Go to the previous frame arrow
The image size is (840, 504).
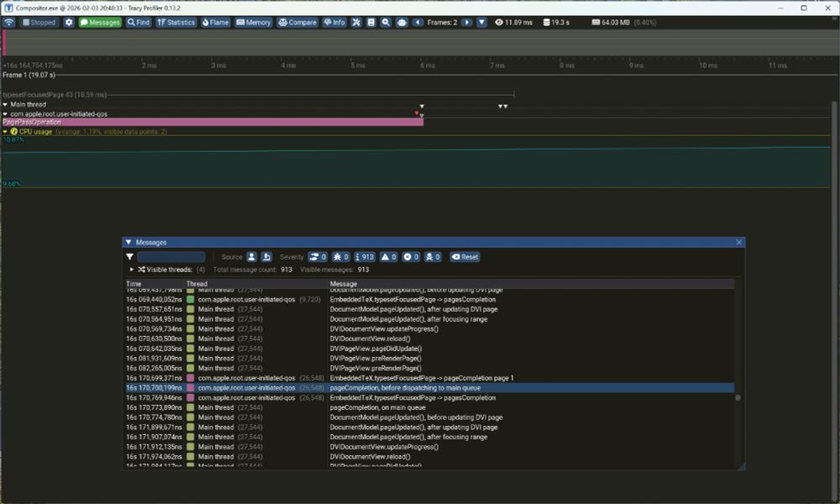pos(417,23)
